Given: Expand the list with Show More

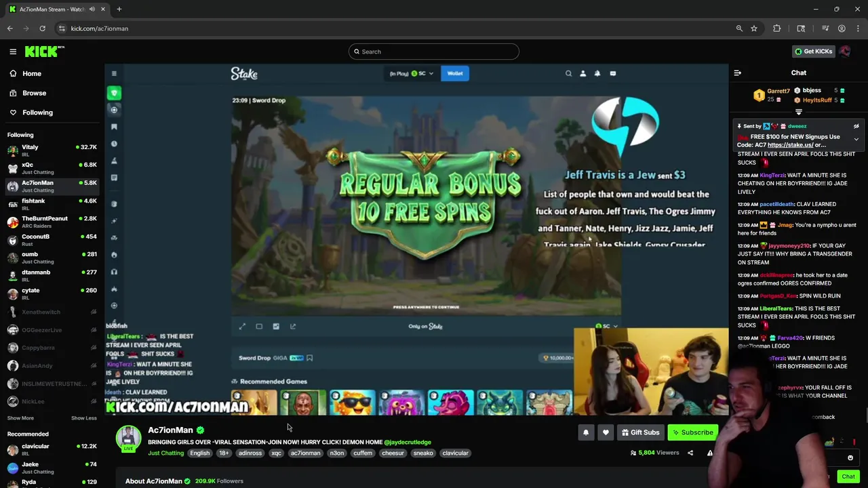Looking at the screenshot, I should pyautogui.click(x=20, y=418).
